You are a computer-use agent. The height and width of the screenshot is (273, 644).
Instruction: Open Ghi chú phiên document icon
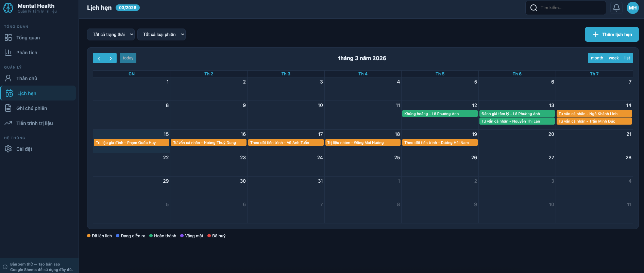(8, 108)
